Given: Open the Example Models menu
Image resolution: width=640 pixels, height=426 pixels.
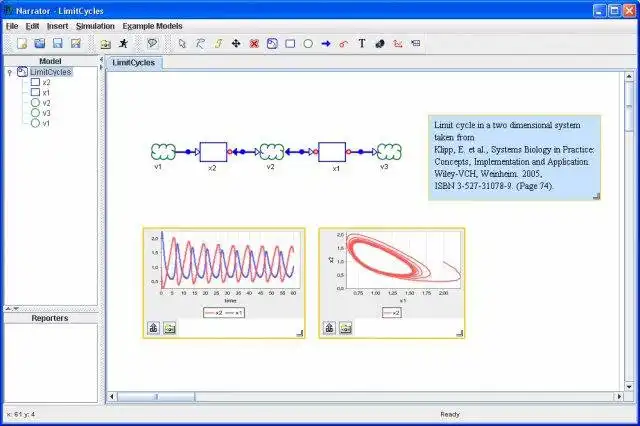Looking at the screenshot, I should pyautogui.click(x=152, y=26).
